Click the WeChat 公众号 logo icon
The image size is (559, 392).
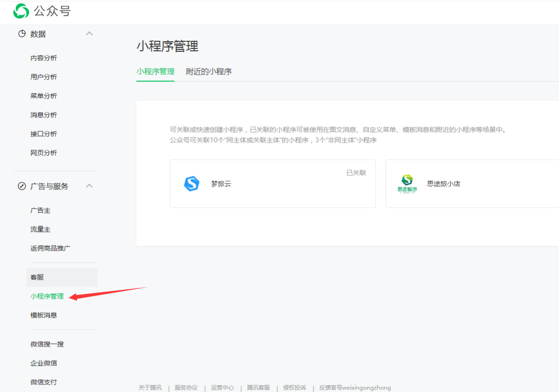[x=21, y=11]
